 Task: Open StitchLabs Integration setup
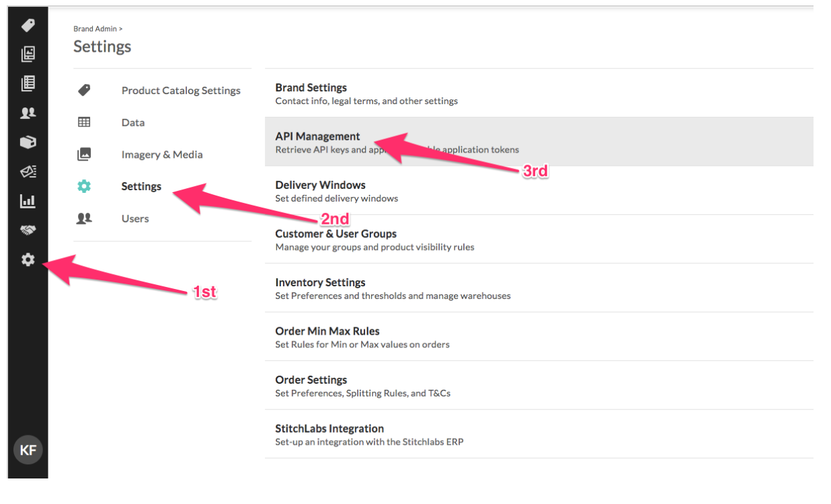tap(539, 434)
